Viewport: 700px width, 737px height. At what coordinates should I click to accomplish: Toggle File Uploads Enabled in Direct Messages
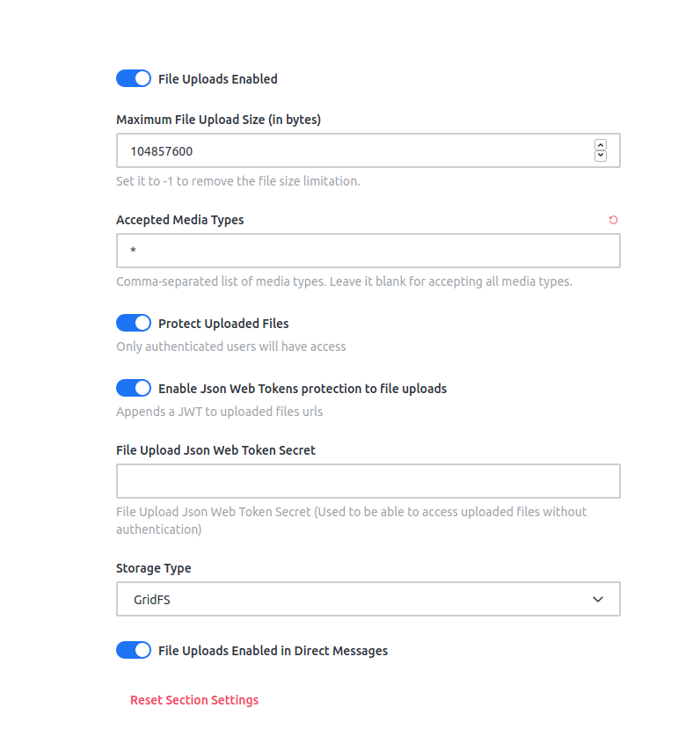point(134,650)
